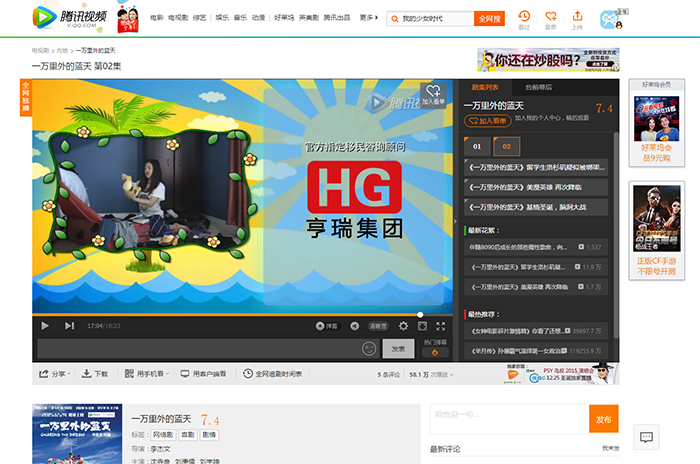700x464 pixels.
Task: Open the 39897.7万 recommended video
Action: (x=536, y=331)
